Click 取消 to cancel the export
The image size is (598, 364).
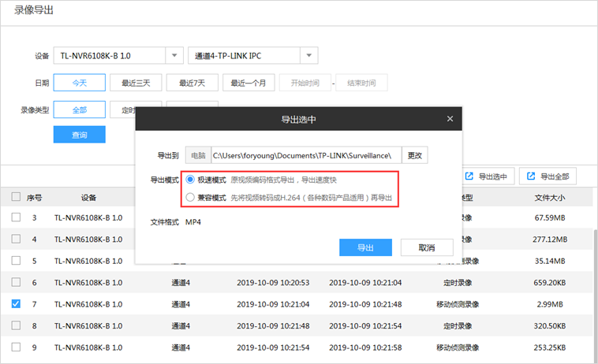coord(427,247)
